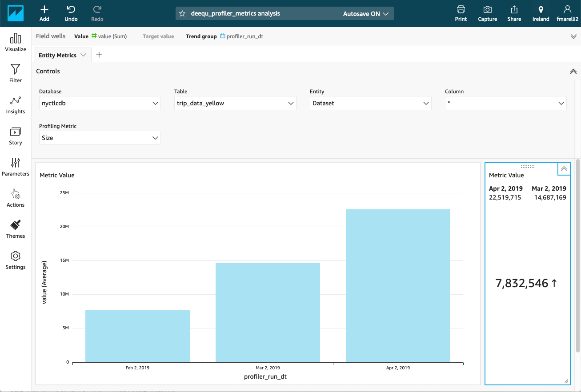The image size is (581, 392).
Task: Open the Parameters pane
Action: tap(16, 167)
